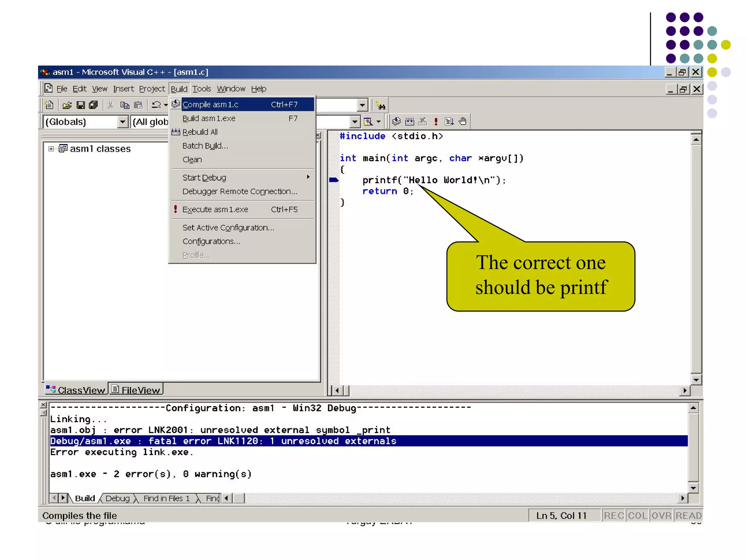
Task: Click the asm1 classes project icon
Action: (63, 148)
